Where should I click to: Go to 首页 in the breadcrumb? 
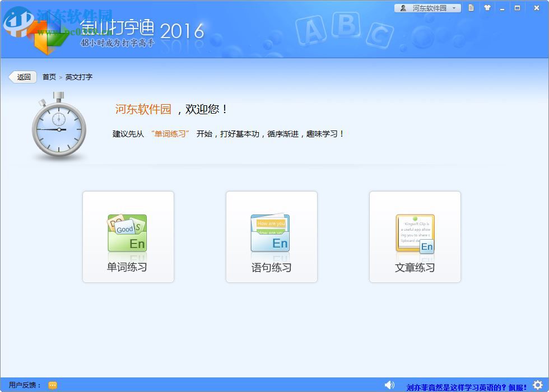49,77
